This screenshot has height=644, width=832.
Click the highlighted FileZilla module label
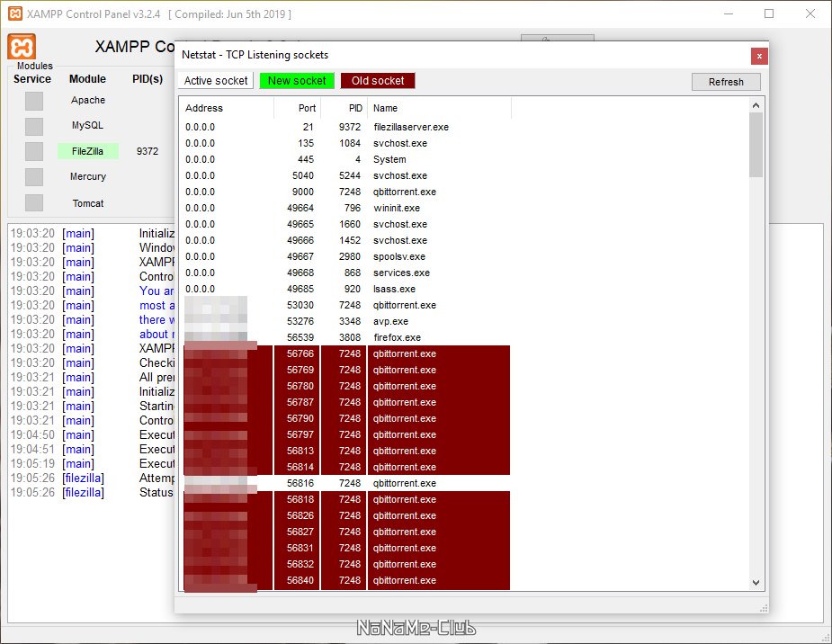(x=88, y=151)
